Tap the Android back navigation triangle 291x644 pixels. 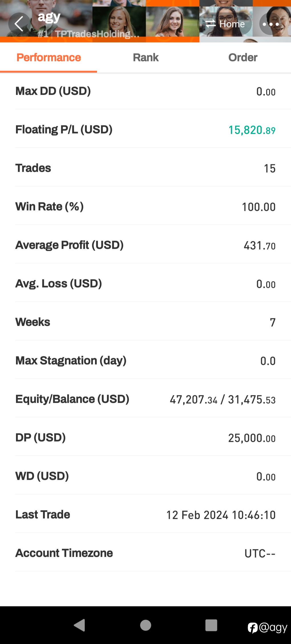click(80, 625)
